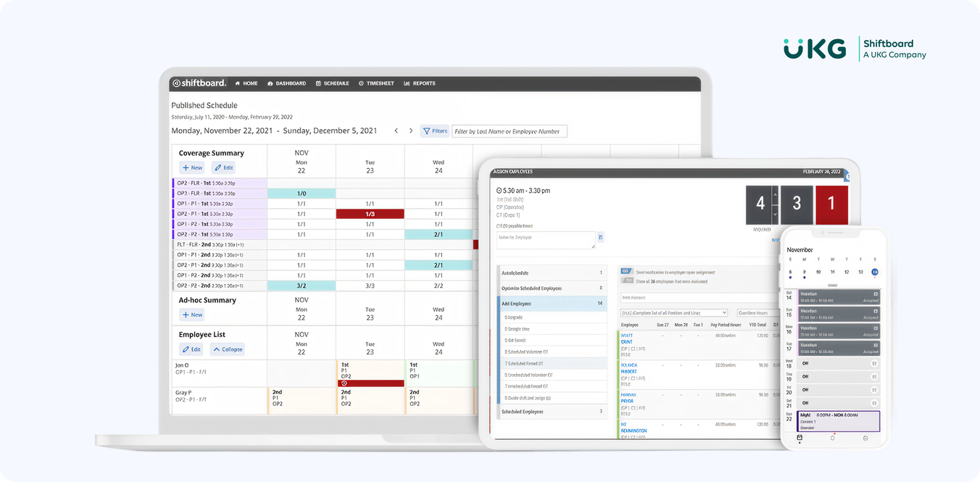Image resolution: width=980 pixels, height=482 pixels.
Task: Increase the required count with the up arrow
Action: (x=774, y=194)
